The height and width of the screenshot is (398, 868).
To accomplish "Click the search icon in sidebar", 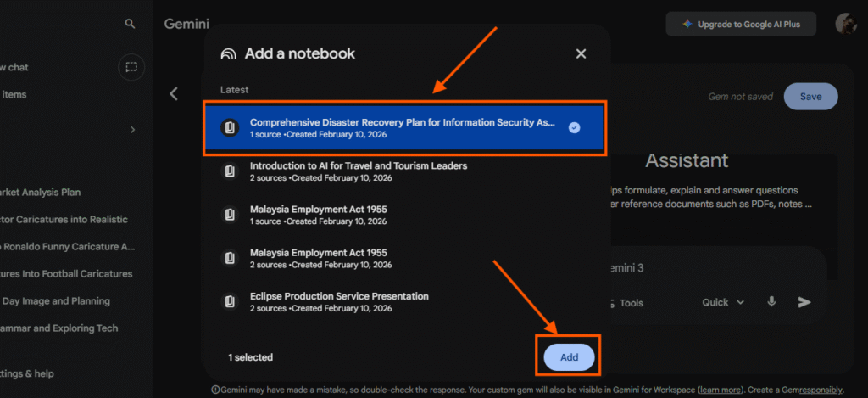I will [130, 24].
